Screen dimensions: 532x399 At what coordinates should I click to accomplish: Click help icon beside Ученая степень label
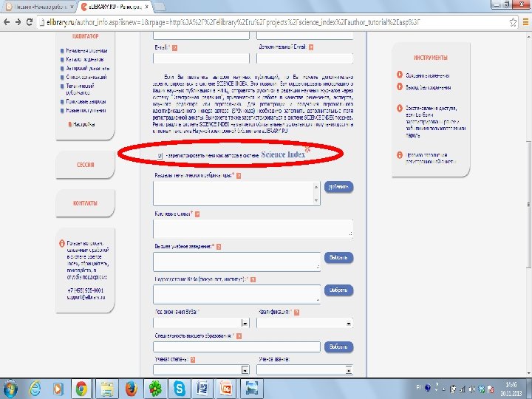coord(193,360)
